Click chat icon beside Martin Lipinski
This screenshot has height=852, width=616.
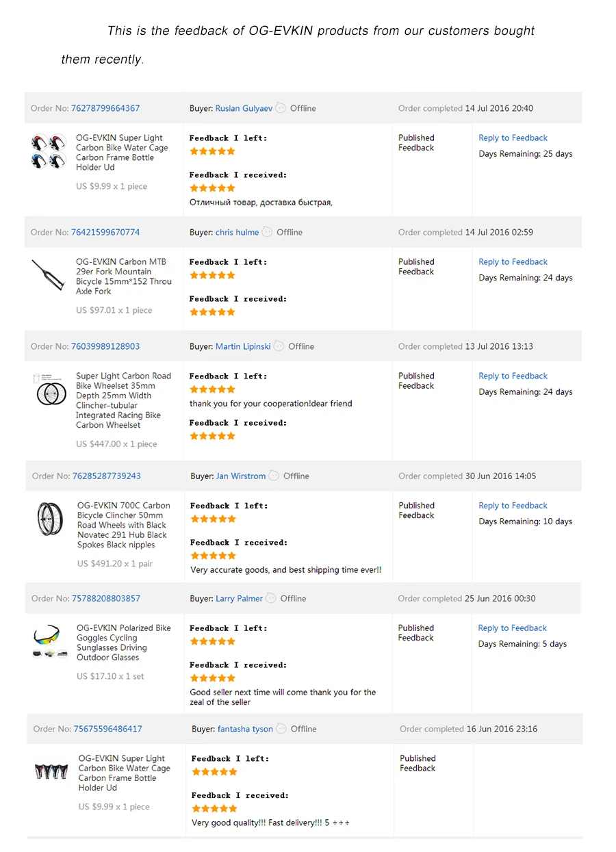coord(279,346)
